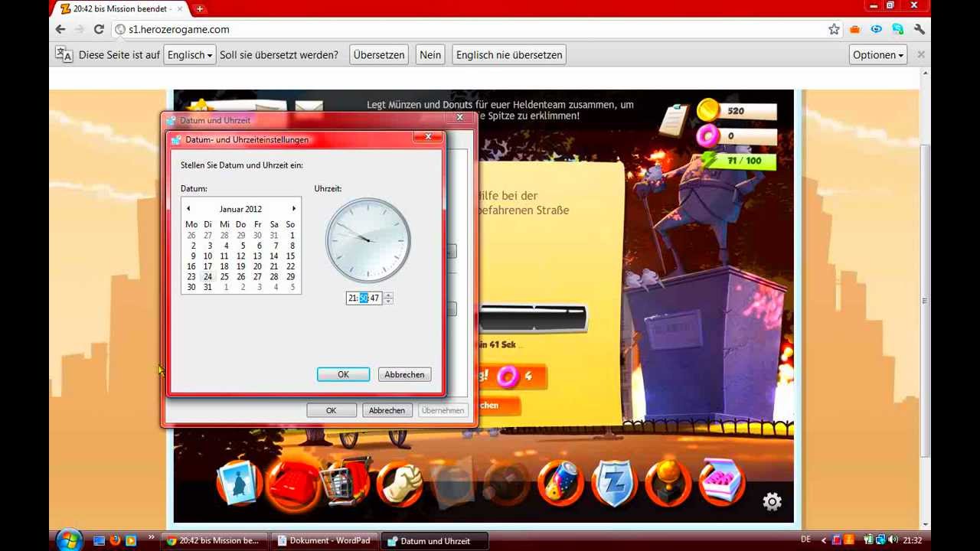
Task: Show hidden tray icons arrow
Action: (824, 540)
